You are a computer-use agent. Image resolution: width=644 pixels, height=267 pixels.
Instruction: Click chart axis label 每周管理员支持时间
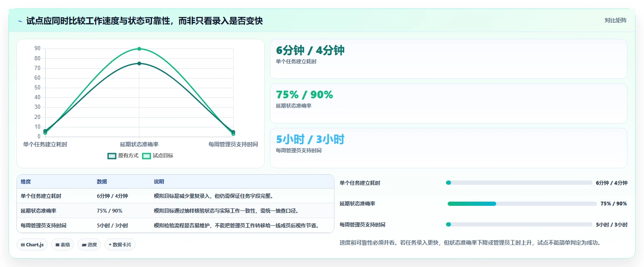pos(233,144)
